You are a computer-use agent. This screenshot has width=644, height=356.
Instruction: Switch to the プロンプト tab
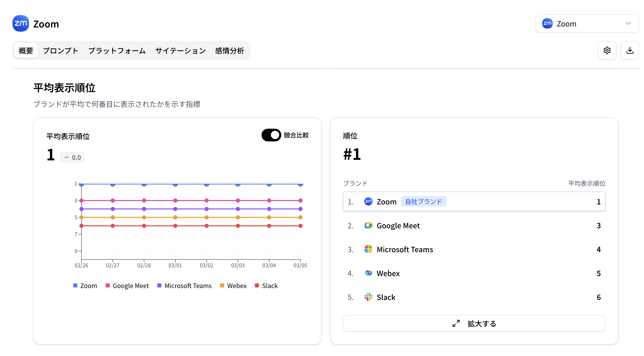pos(60,50)
